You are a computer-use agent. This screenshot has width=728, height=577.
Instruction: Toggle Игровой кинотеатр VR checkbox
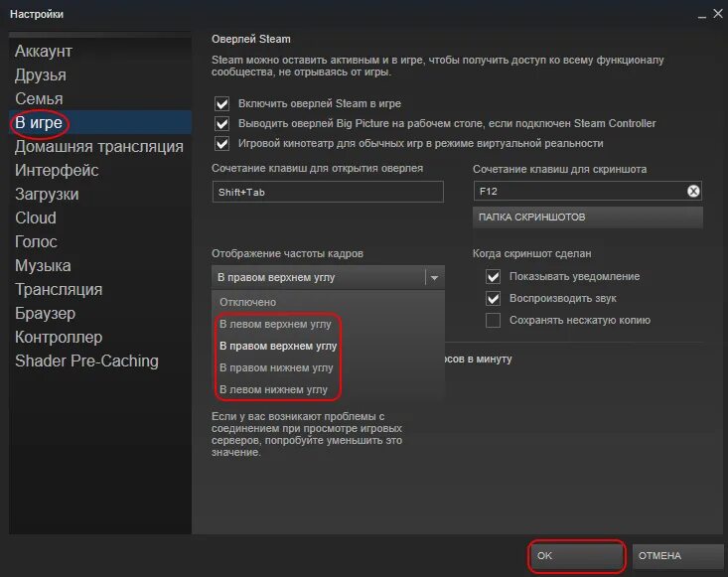[221, 143]
